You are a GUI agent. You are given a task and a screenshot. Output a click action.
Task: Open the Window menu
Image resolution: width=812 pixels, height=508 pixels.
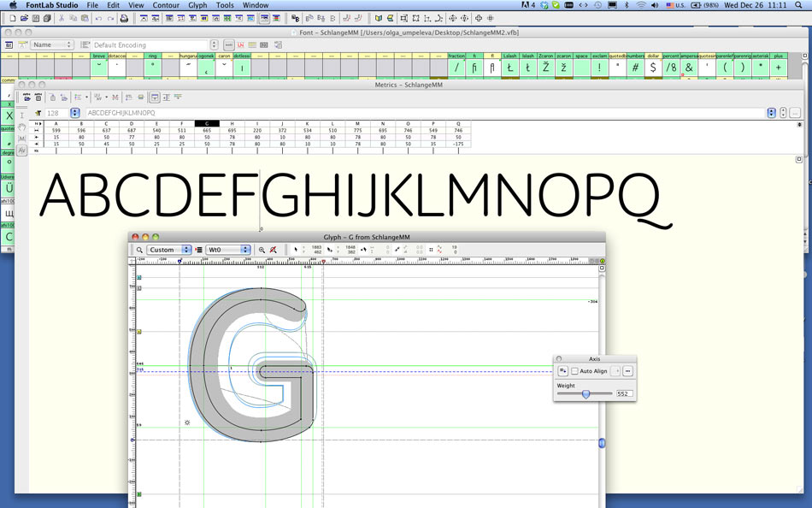click(256, 5)
